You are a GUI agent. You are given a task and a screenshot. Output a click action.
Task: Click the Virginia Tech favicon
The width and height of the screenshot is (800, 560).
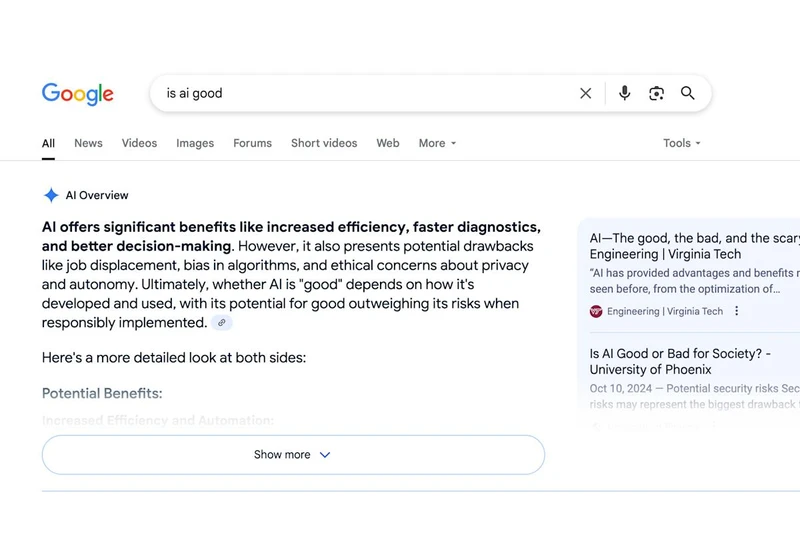(596, 311)
